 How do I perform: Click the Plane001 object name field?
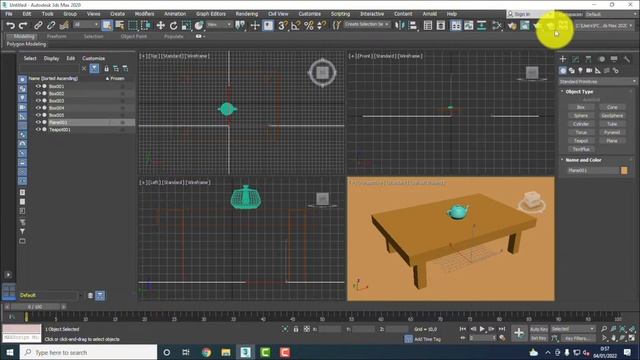point(593,170)
